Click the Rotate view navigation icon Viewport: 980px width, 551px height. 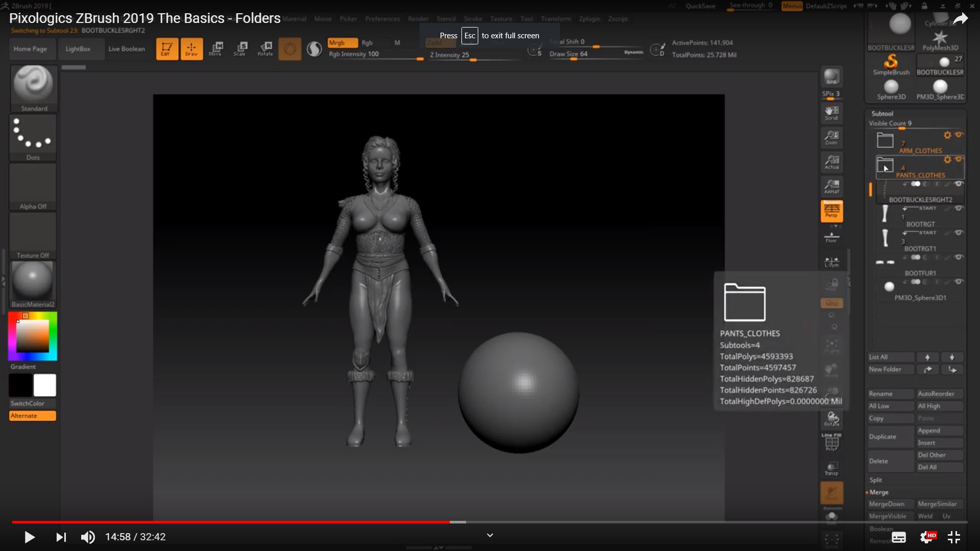[x=831, y=419]
